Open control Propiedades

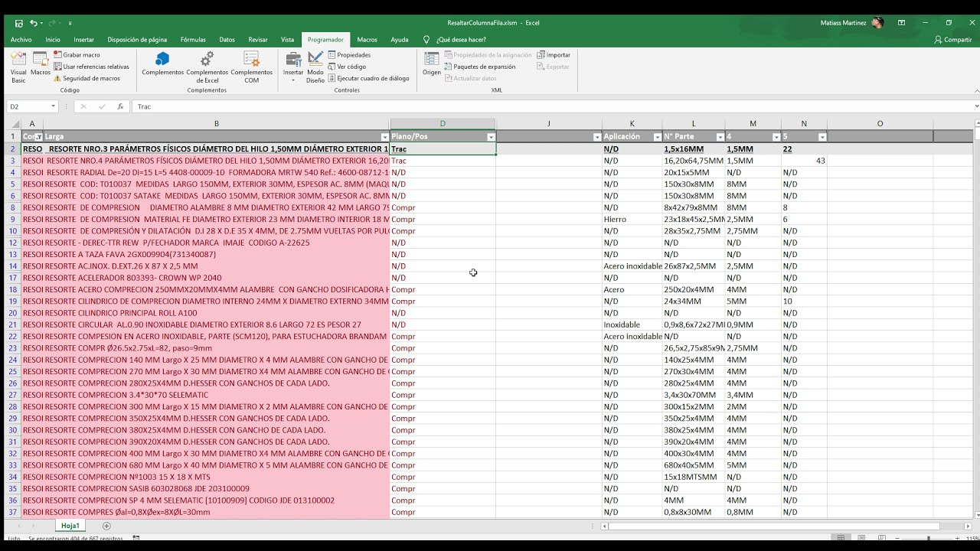pyautogui.click(x=349, y=55)
